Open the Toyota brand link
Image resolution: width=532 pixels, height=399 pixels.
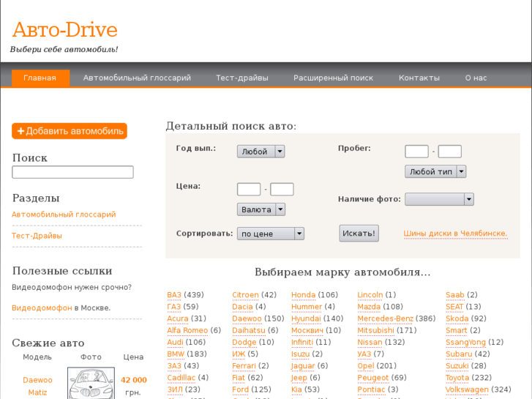(x=457, y=378)
